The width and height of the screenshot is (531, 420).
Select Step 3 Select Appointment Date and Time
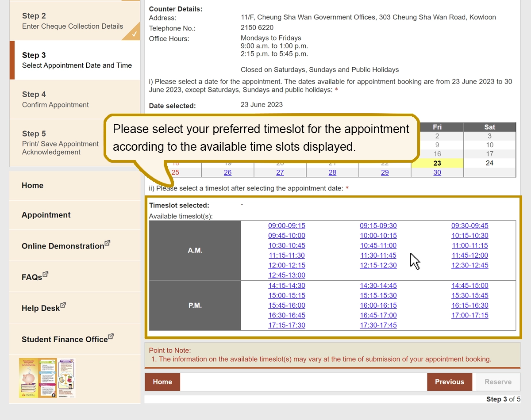tap(75, 60)
